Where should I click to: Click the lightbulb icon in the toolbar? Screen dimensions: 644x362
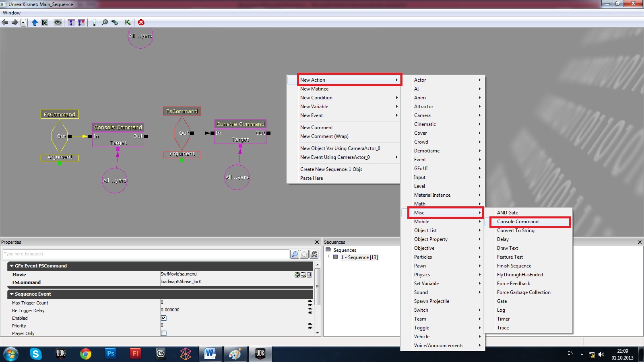[x=94, y=23]
